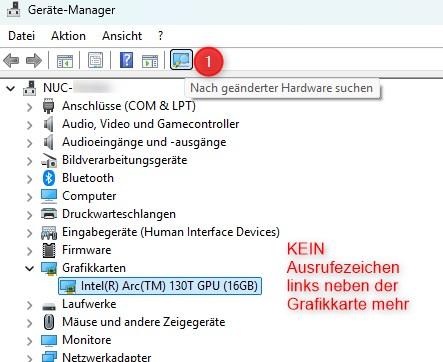The image size is (443, 362).
Task: Click the Laufwerke drive icon
Action: (49, 306)
